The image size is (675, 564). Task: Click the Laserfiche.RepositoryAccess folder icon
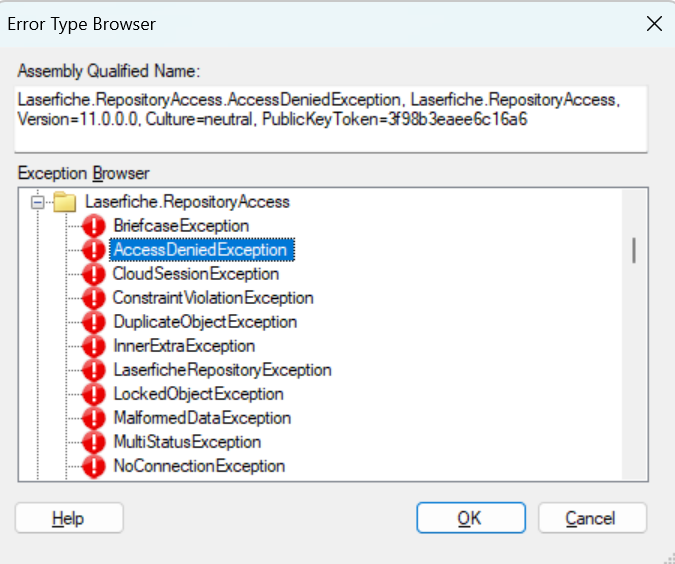65,202
